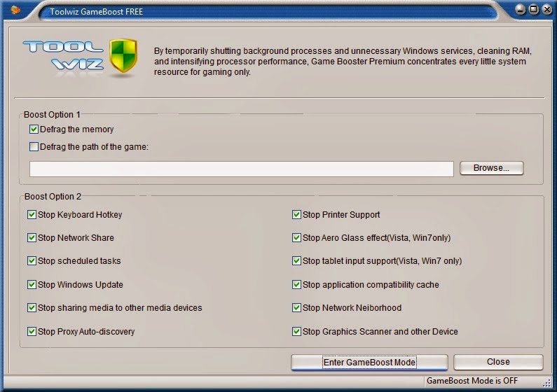Viewport: 557px width, 392px height.
Task: Uncheck Stop Aero Glass effect option
Action: [x=296, y=238]
